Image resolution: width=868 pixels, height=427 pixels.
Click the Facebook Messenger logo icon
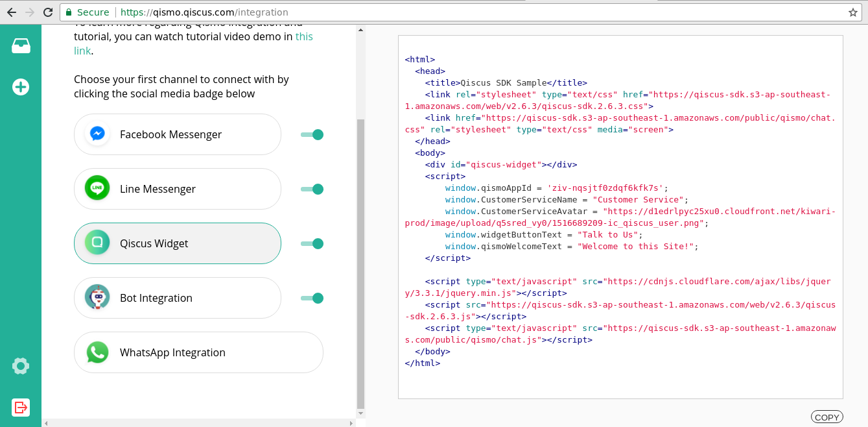(97, 134)
